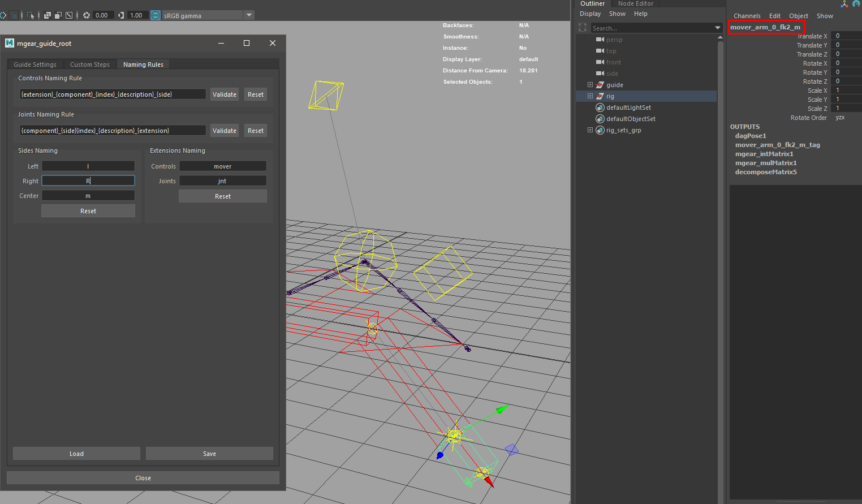862x504 pixels.
Task: Switch to the Guide Settings tab
Action: coord(35,64)
